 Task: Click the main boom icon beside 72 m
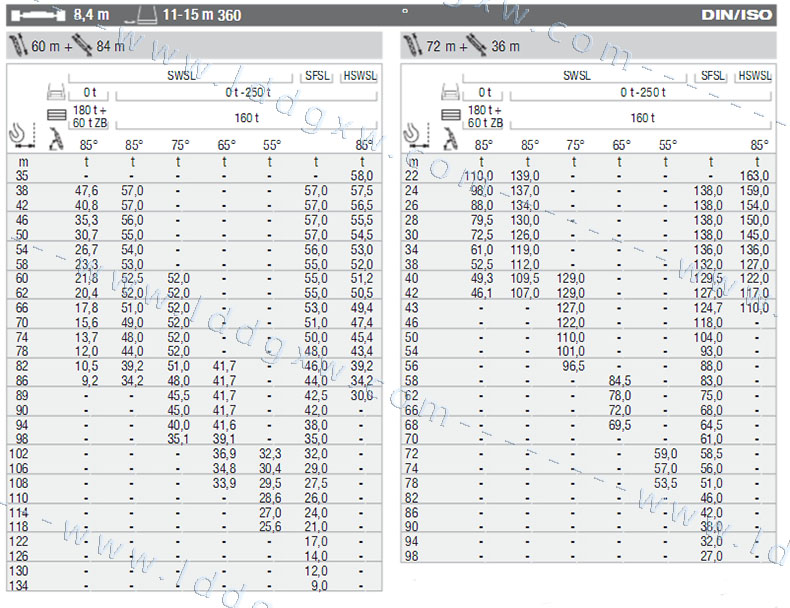[x=413, y=45]
